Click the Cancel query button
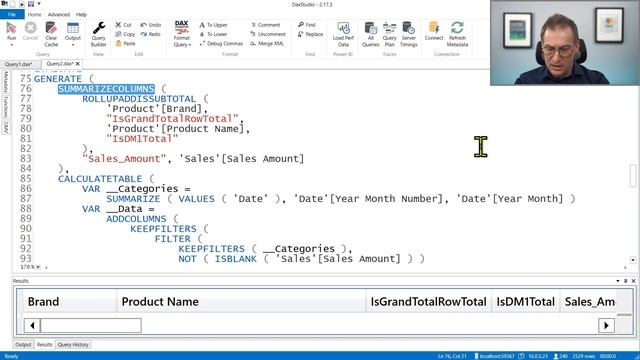This screenshot has width=640, height=360. tap(30, 31)
